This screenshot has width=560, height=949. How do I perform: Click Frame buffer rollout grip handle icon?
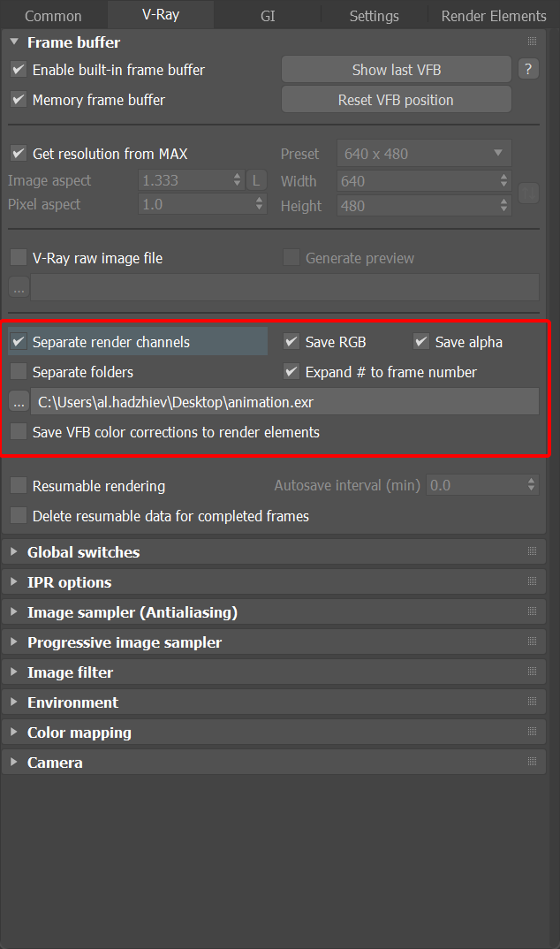click(532, 42)
